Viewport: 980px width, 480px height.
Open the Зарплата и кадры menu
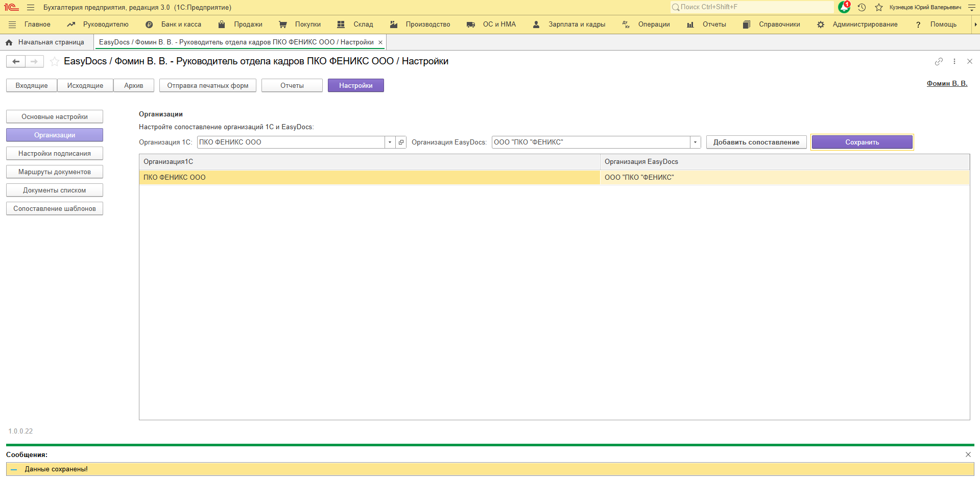[x=569, y=25]
